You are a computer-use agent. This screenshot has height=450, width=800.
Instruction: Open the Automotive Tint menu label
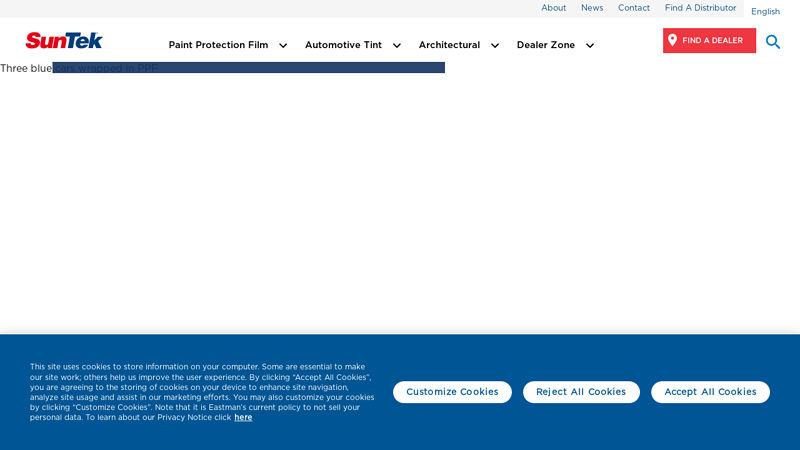343,45
